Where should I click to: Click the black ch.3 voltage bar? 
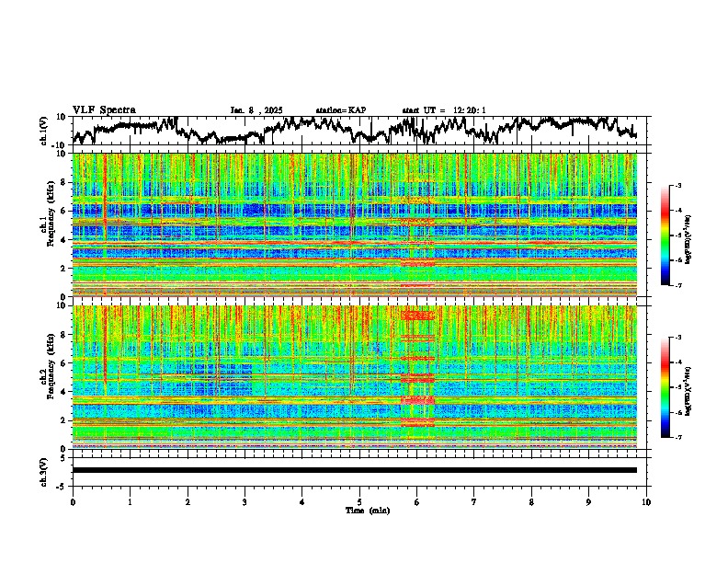point(355,470)
